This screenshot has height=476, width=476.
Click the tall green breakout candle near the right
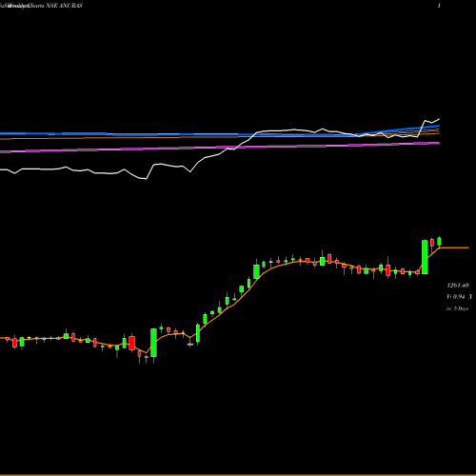pyautogui.click(x=425, y=257)
